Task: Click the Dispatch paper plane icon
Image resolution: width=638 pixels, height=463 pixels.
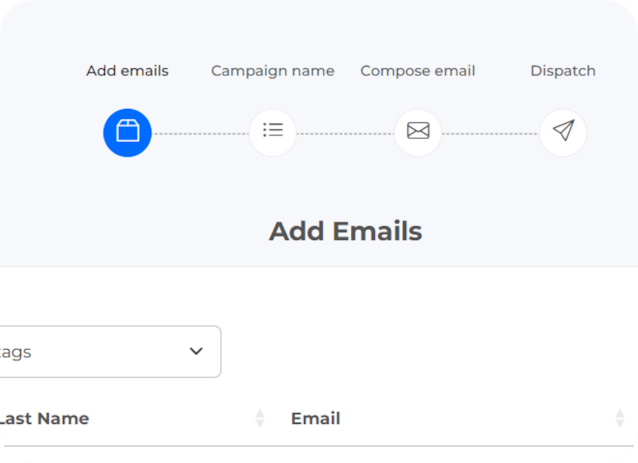Action: coord(563,132)
